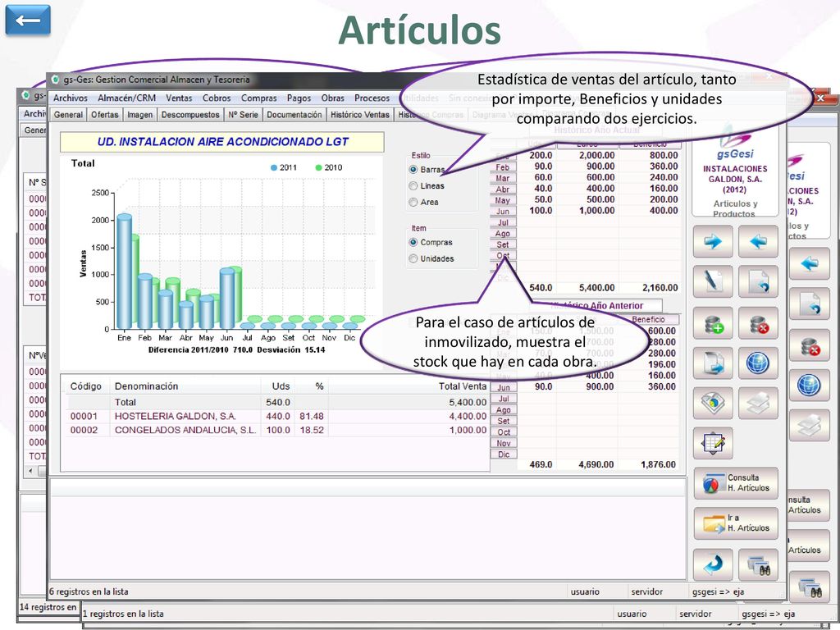Click the Mar month button in current year
Viewport: 840px width, 630px height.
click(503, 178)
